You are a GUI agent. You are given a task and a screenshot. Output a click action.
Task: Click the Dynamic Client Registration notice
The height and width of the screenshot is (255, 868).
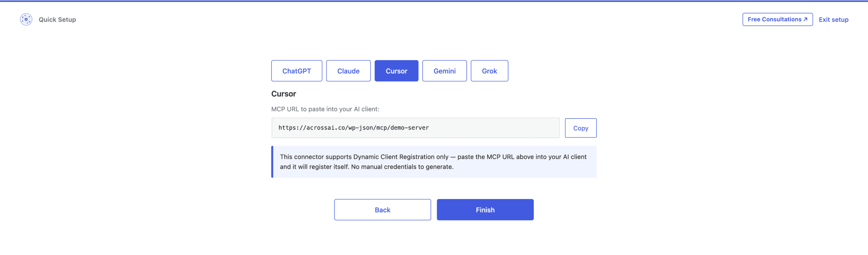click(434, 162)
